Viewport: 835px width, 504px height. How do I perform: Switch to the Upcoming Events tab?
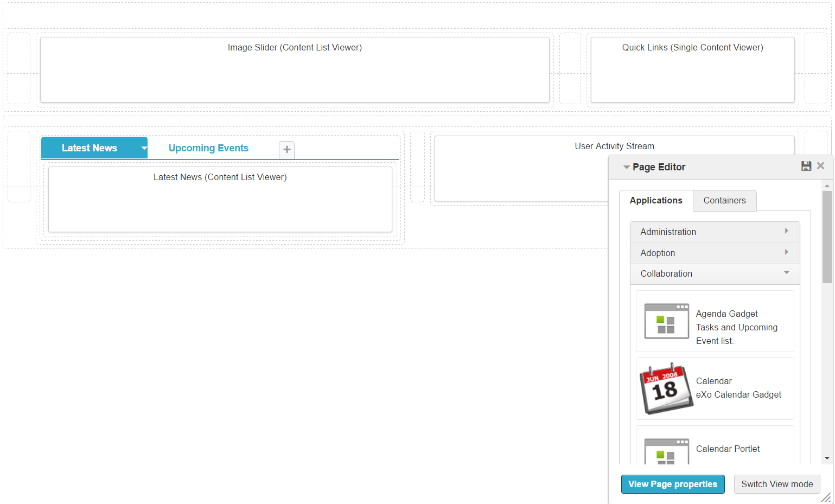pyautogui.click(x=208, y=148)
